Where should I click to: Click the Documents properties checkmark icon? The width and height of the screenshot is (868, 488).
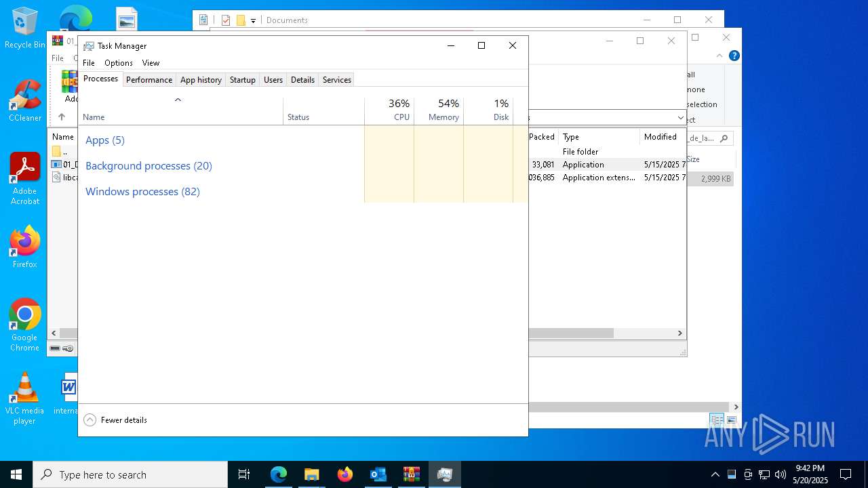coord(226,20)
